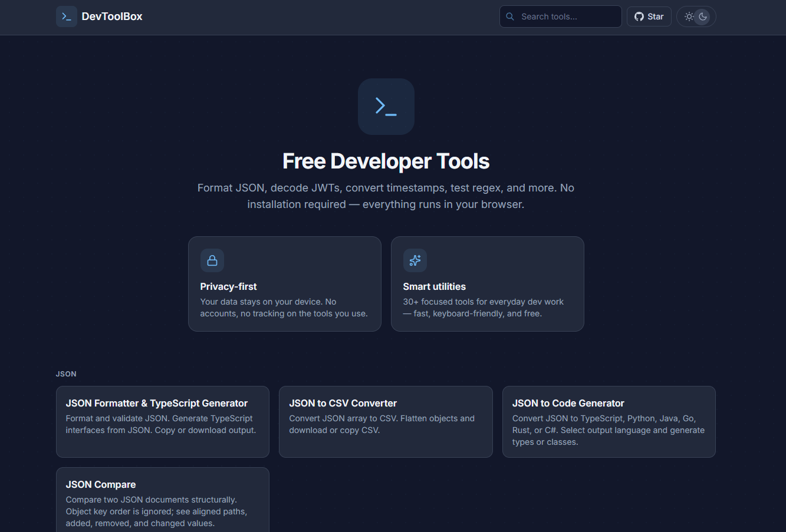The width and height of the screenshot is (786, 532).
Task: Click text 'Compare two JSON documents structurally'
Action: pyautogui.click(x=151, y=500)
